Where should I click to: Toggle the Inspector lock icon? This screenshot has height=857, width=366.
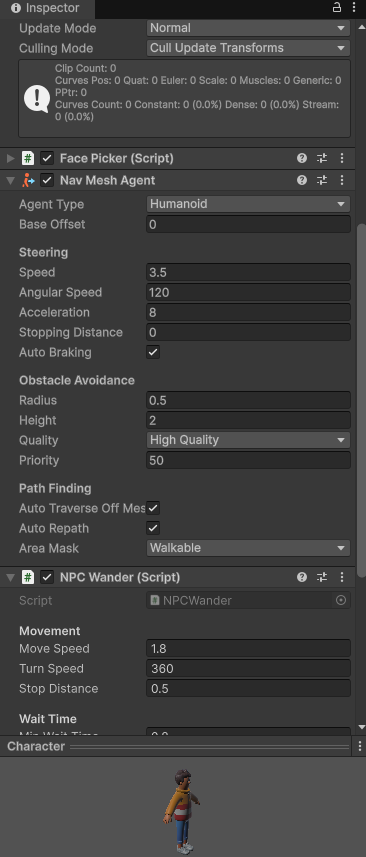pos(337,7)
